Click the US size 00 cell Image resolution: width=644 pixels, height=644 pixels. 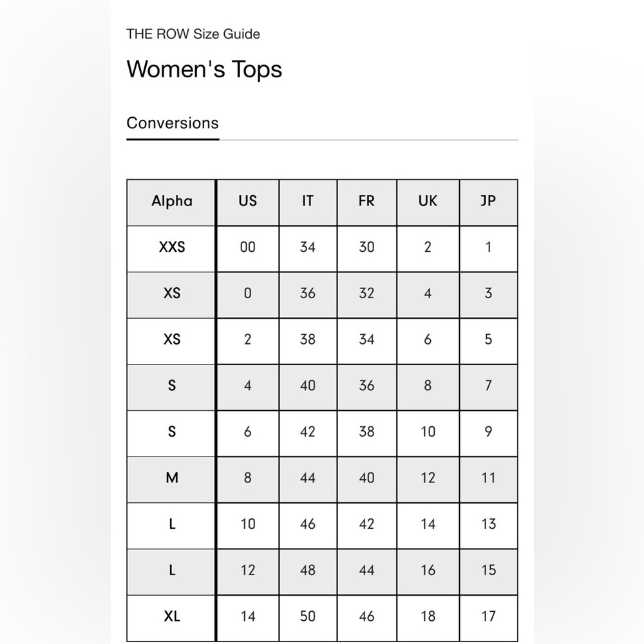click(248, 249)
